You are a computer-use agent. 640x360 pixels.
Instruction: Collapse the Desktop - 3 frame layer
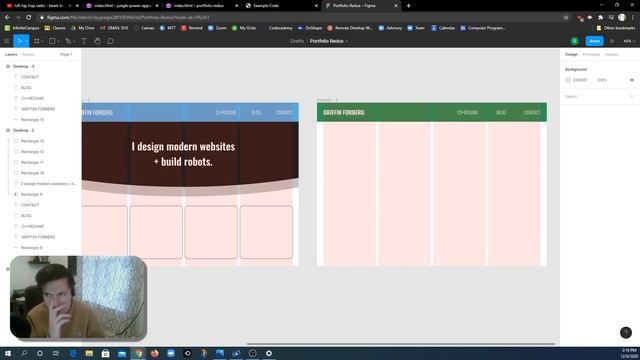8,66
